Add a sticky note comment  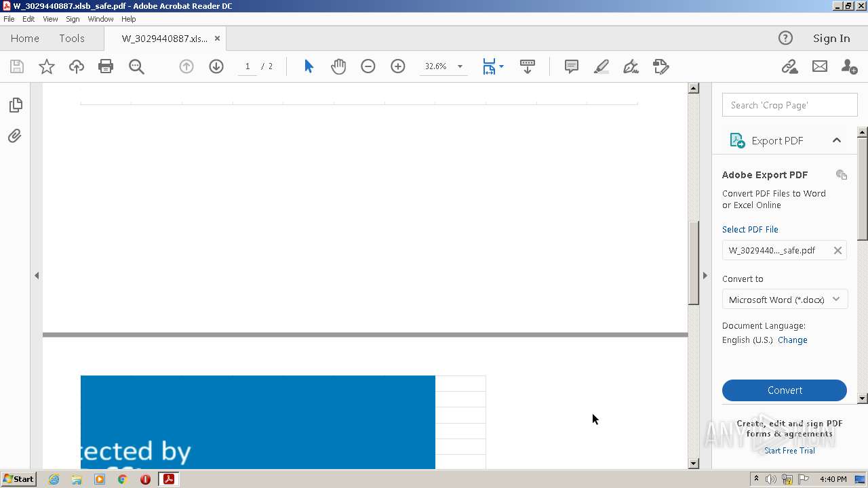[572, 66]
